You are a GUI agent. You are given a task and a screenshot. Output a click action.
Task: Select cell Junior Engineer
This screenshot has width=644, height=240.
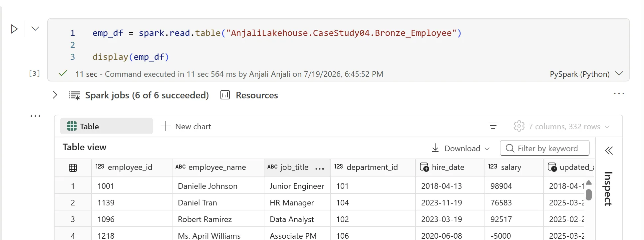click(297, 186)
